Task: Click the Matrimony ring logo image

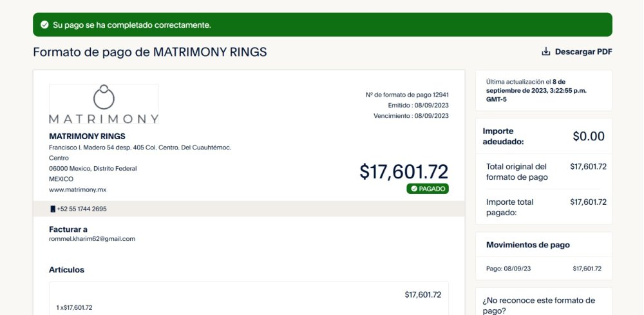Action: coord(104,104)
